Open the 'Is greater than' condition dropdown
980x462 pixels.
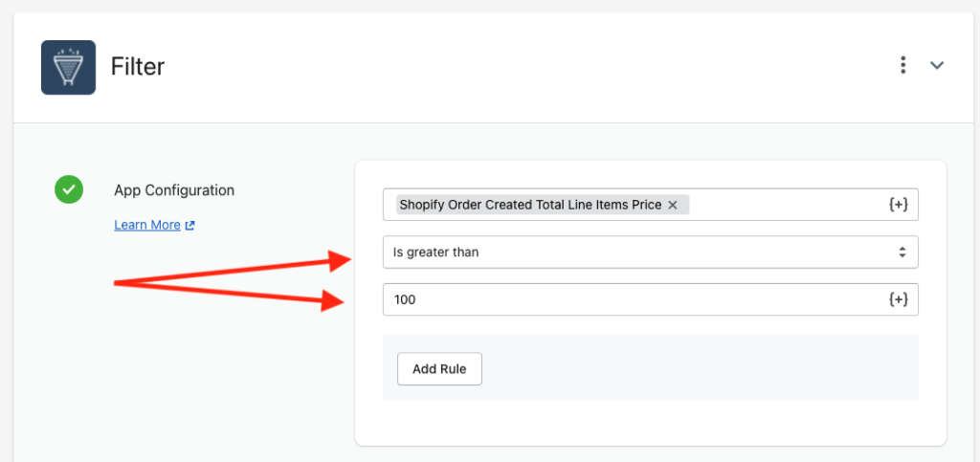651,253
